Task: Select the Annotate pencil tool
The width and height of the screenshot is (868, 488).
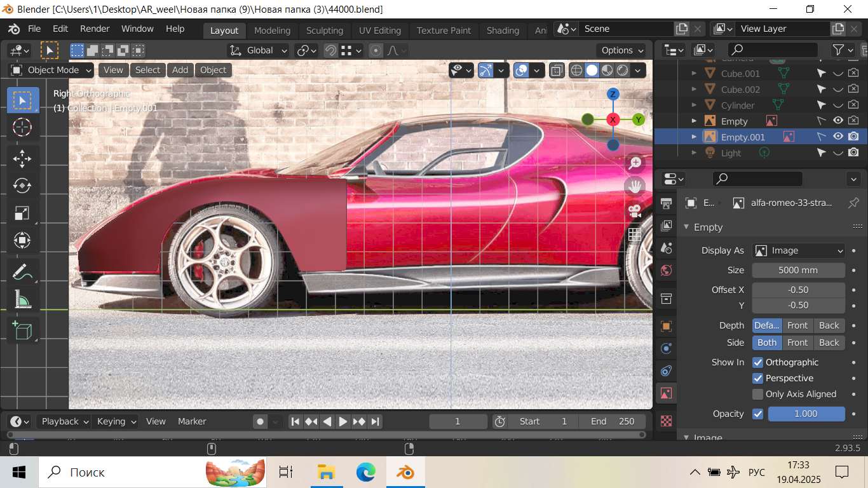Action: point(22,272)
